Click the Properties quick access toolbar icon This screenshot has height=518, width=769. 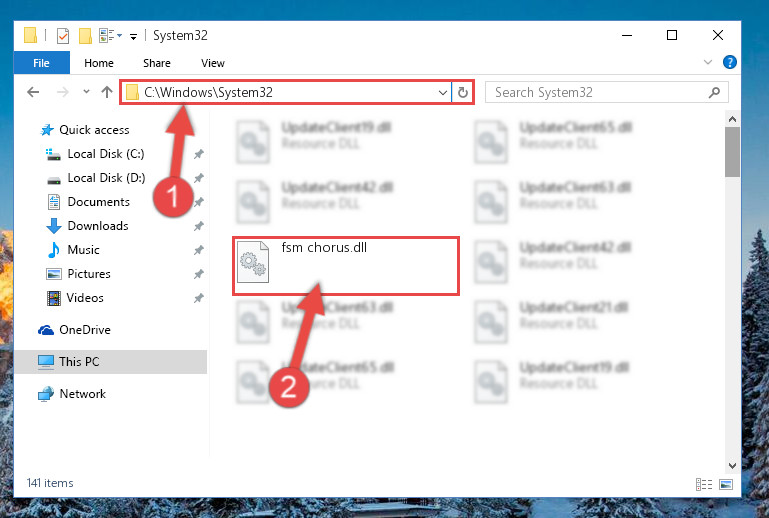point(63,36)
